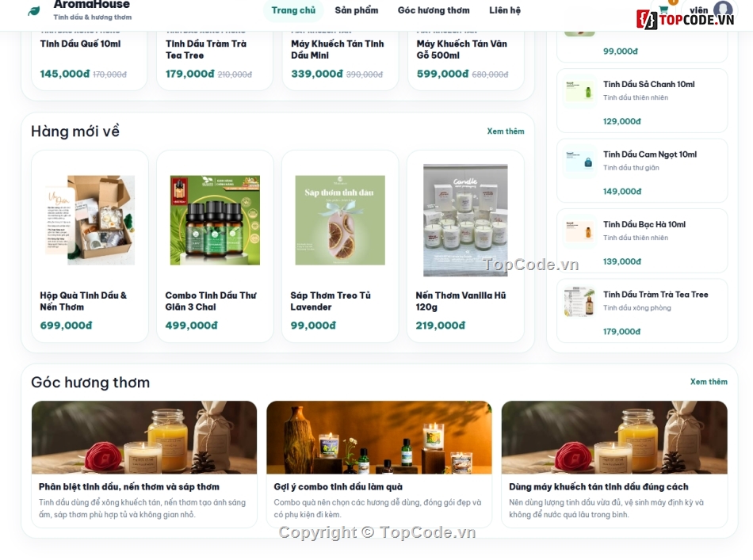The image size is (753, 560).
Task: Open the Góc hương thơm menu item
Action: pos(434,10)
